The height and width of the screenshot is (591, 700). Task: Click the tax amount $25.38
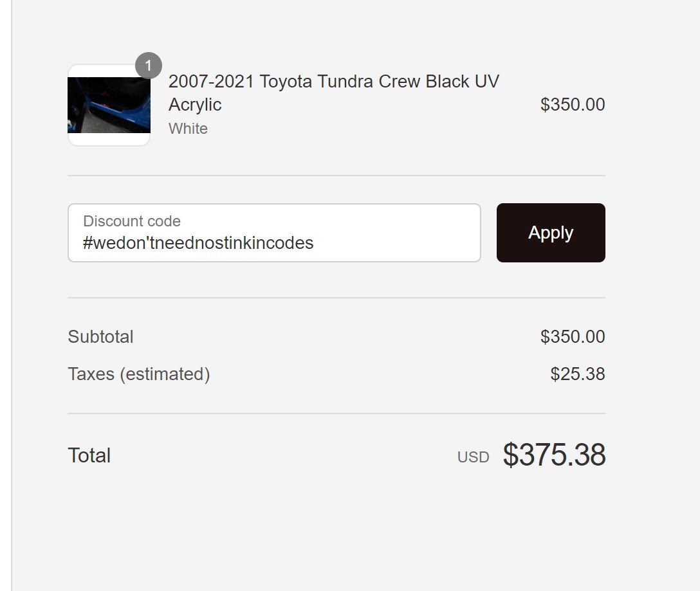(577, 374)
